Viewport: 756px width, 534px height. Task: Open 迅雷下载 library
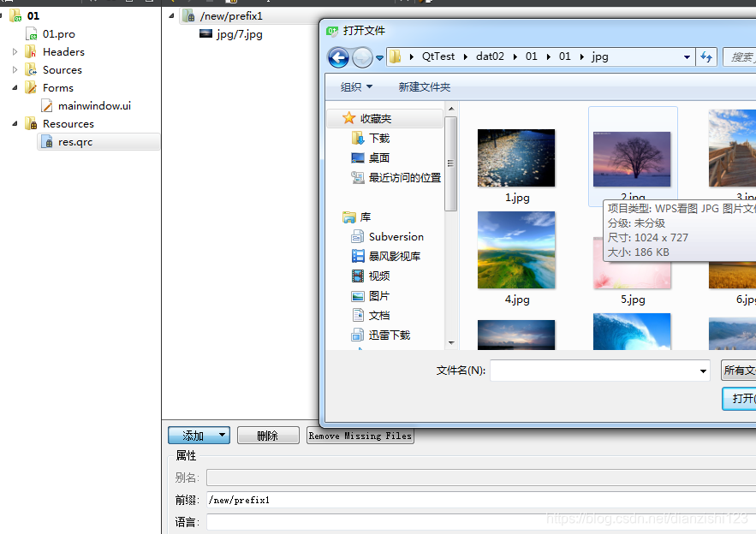click(x=389, y=335)
